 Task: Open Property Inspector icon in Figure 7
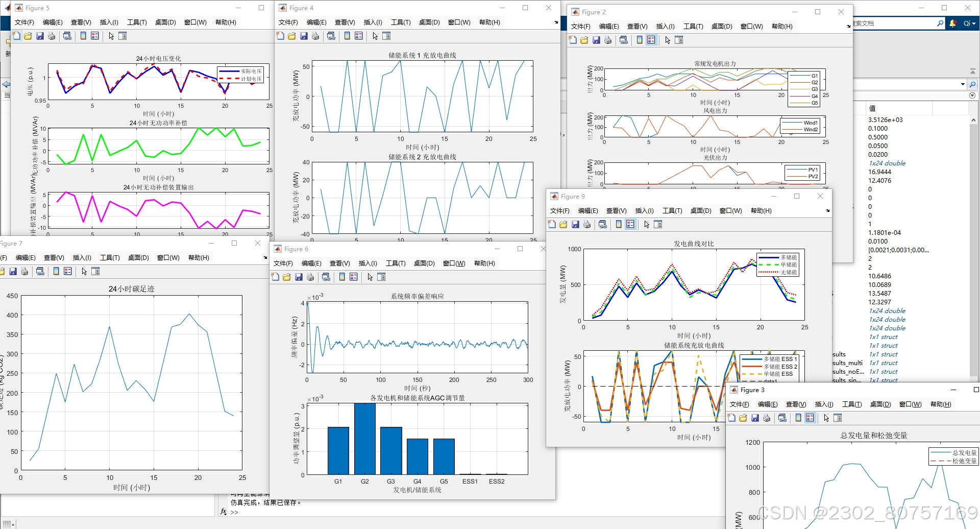tap(95, 271)
